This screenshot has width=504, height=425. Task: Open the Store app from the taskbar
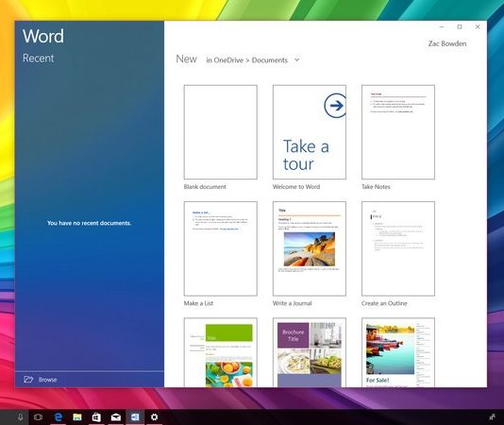tap(96, 417)
